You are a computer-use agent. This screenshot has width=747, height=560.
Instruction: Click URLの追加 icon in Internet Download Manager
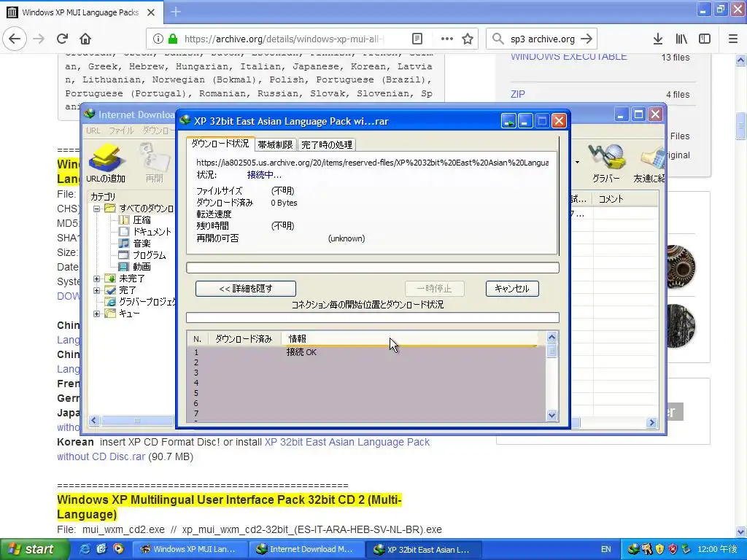[106, 163]
